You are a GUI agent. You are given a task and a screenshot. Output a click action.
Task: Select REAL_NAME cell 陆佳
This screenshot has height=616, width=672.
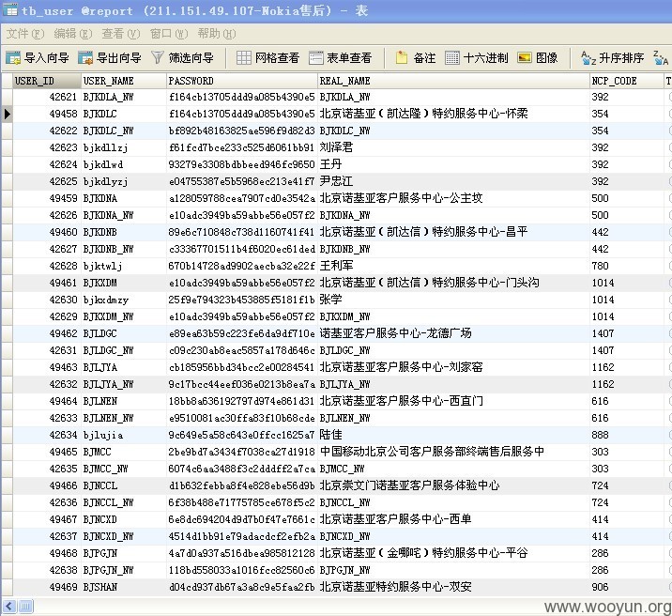[x=453, y=435]
